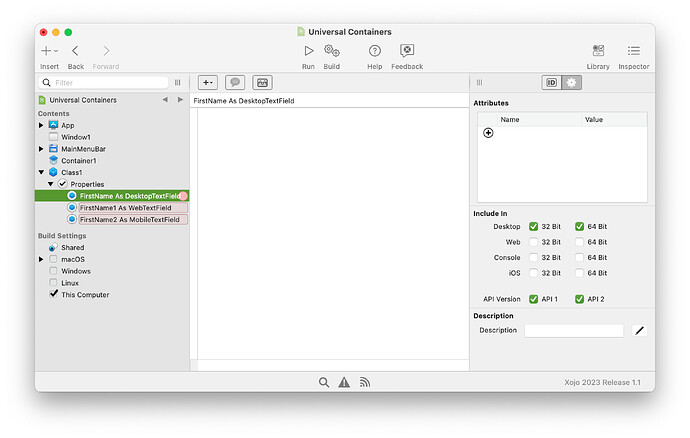This screenshot has width=690, height=438.
Task: Navigate to previous item left triangle
Action: tap(165, 99)
